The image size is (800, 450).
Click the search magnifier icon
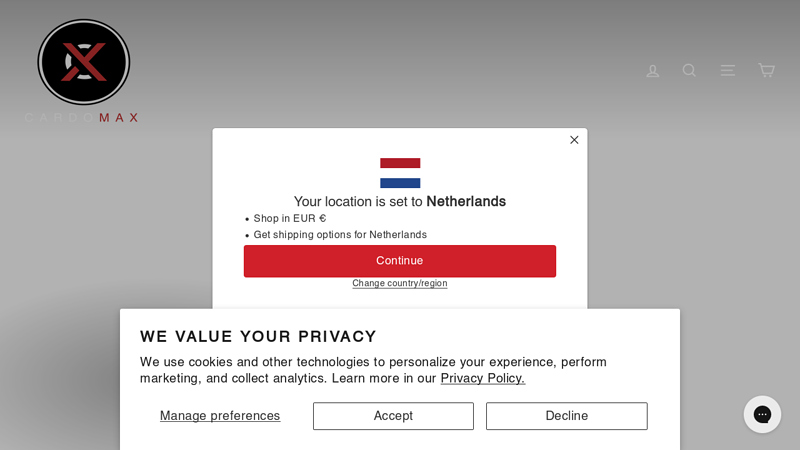pos(689,70)
